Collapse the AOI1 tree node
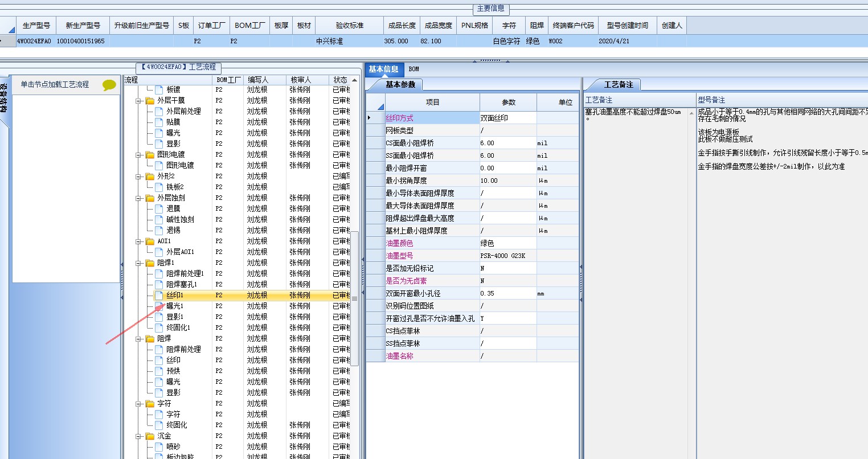The height and width of the screenshot is (459, 868). pos(139,241)
